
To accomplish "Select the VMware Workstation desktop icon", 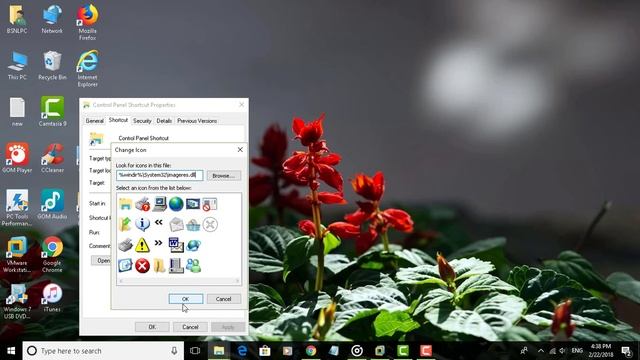I will 17,254.
